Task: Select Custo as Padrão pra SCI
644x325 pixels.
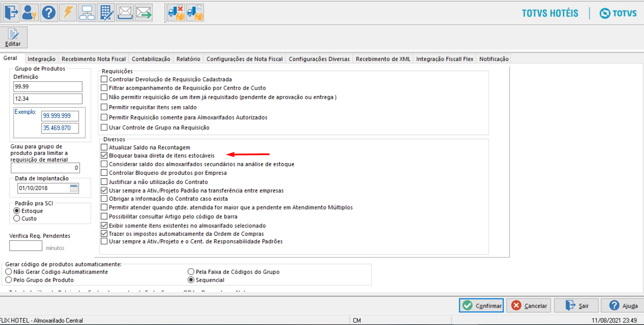Action: 17,219
